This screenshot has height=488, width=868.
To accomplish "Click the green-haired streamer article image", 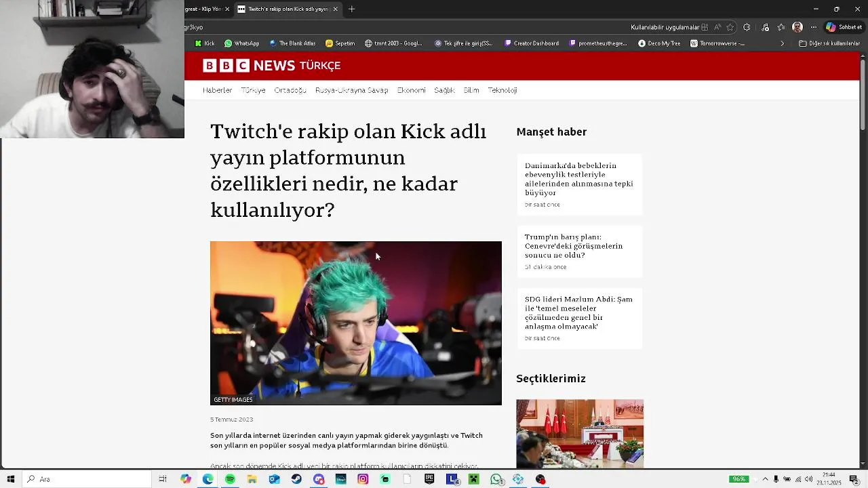I will click(x=356, y=323).
